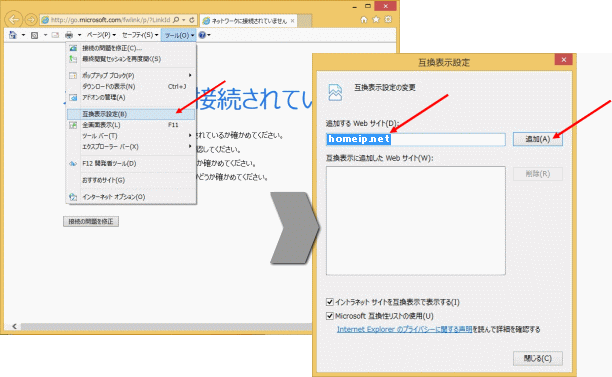
Task: Click the 追加する Web サイト input field
Action: coord(416,139)
